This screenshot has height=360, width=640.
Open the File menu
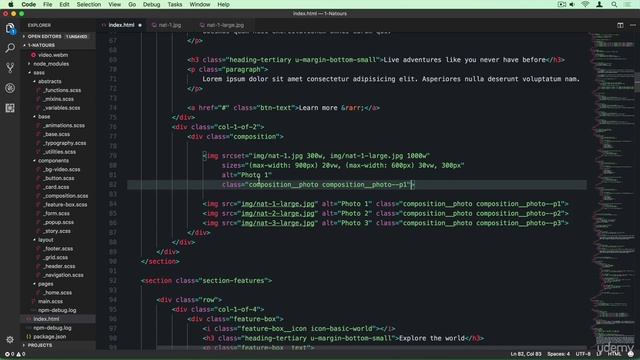(x=47, y=4)
